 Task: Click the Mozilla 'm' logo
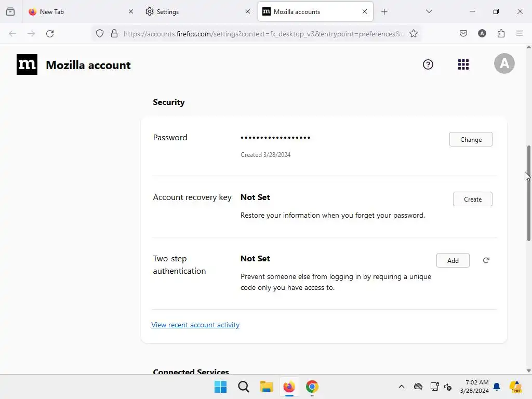click(x=27, y=64)
